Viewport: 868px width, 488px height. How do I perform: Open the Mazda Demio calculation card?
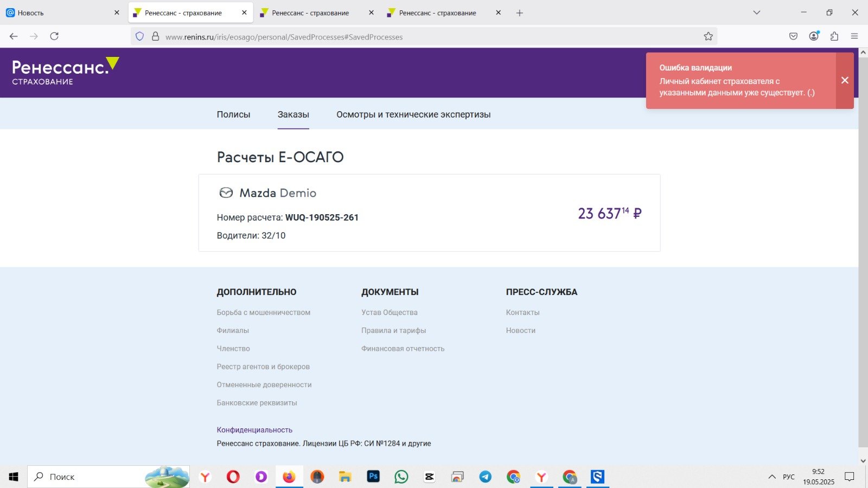point(430,213)
